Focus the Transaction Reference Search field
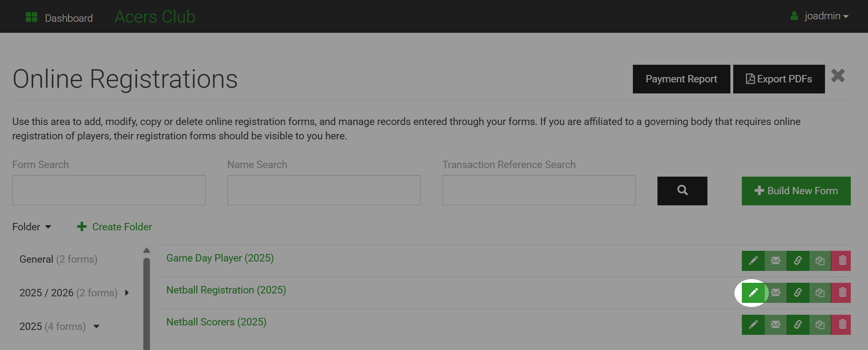The width and height of the screenshot is (868, 350). click(539, 190)
